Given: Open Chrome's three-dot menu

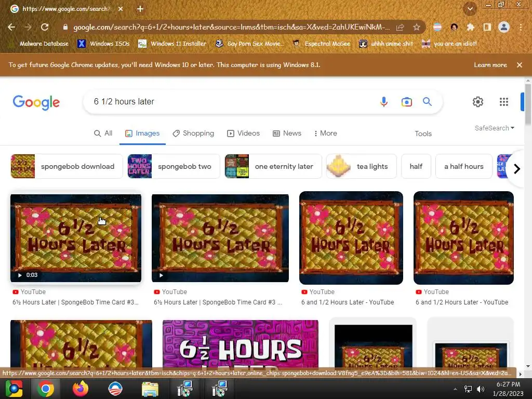Looking at the screenshot, I should (521, 27).
